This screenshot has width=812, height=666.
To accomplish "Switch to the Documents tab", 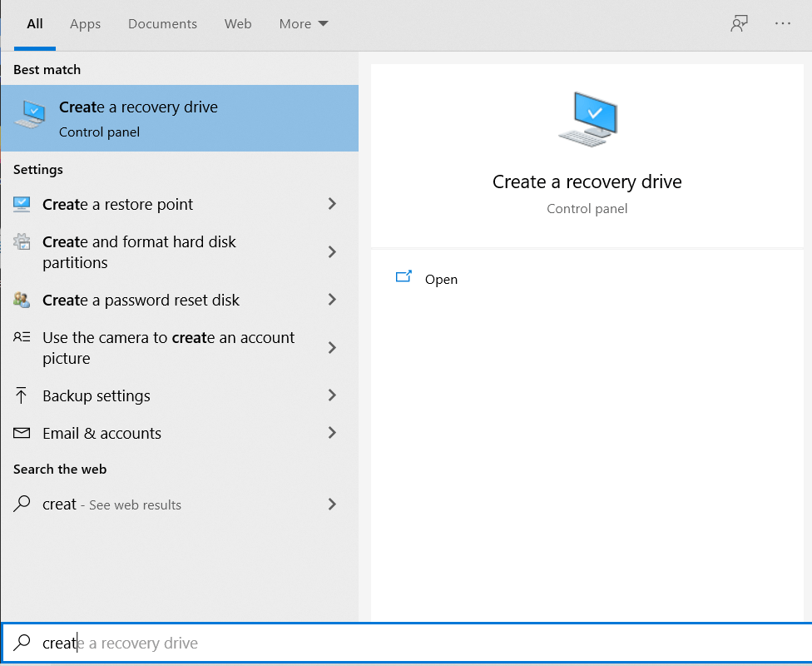I will pos(162,24).
